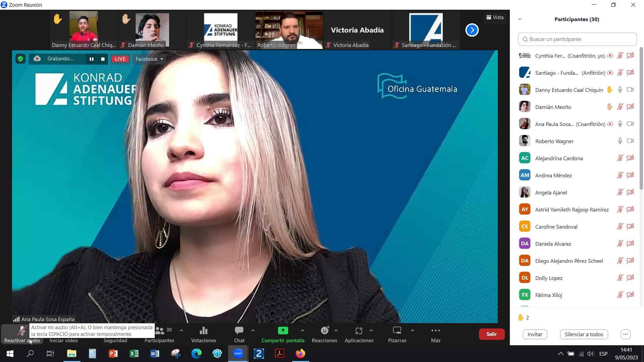Open panel options ellipsis beside Silenciar a todos
Image resolution: width=644 pixels, height=362 pixels.
625,334
